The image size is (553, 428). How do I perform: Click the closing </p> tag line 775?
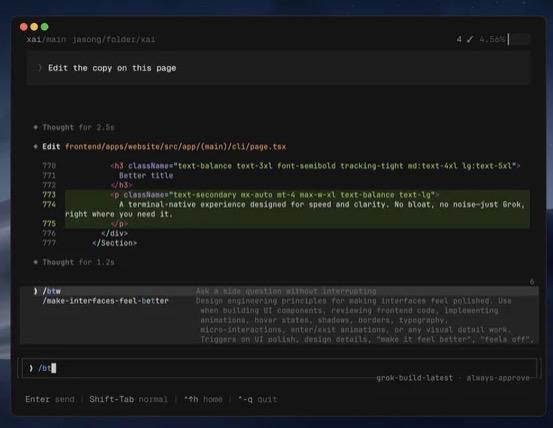point(119,224)
